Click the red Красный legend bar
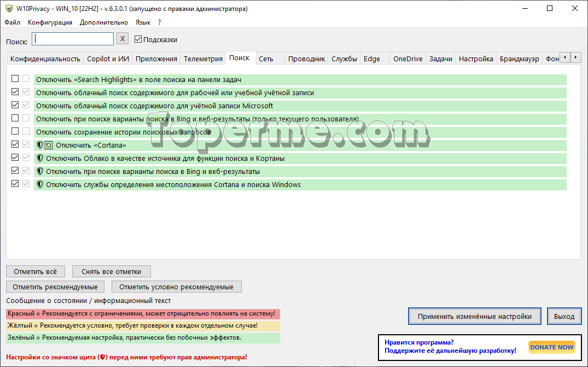Screen dimensions: 588x367 (x=143, y=314)
